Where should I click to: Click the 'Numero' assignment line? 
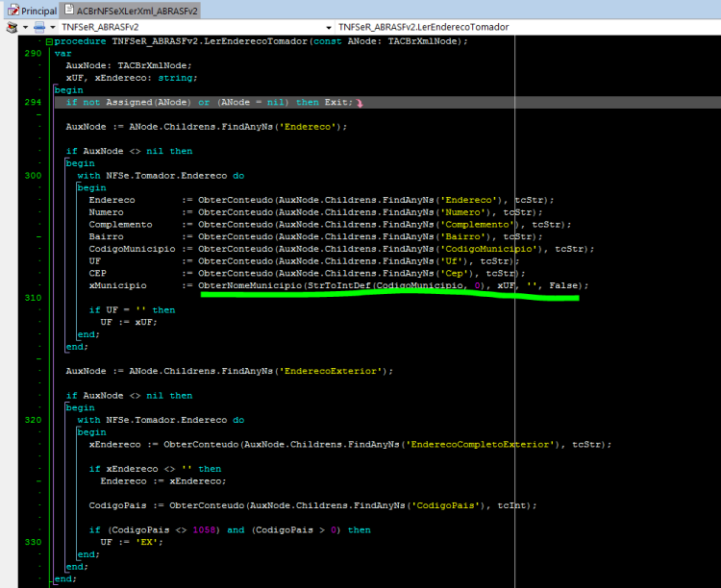point(316,212)
